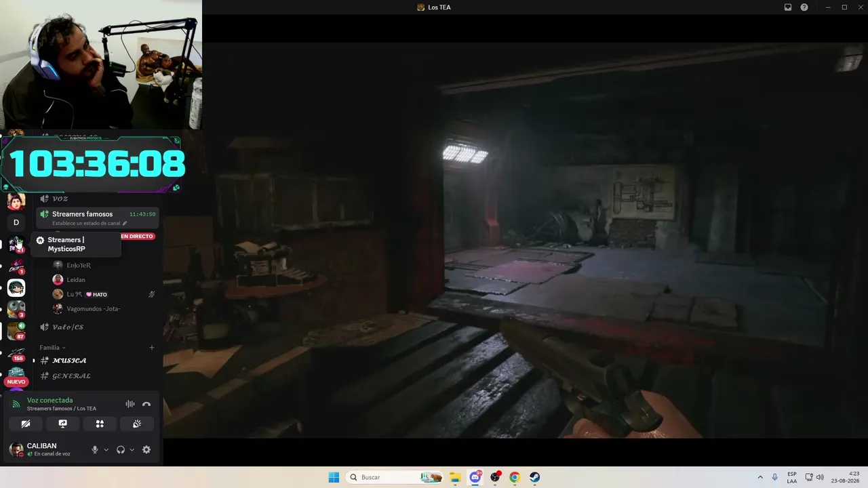The height and width of the screenshot is (488, 868).
Task: Open File Explorer from taskbar
Action: click(x=455, y=477)
